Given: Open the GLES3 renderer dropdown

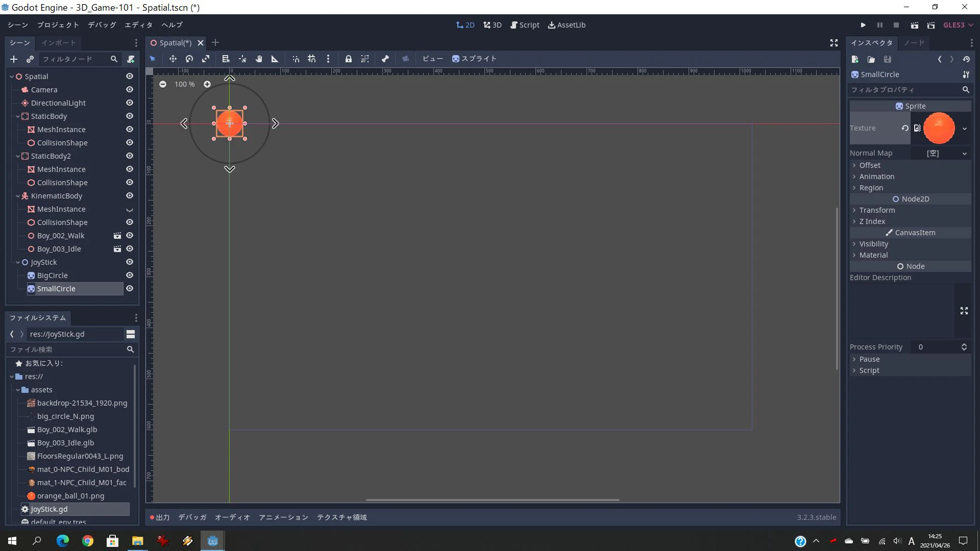Looking at the screenshot, I should coord(958,25).
